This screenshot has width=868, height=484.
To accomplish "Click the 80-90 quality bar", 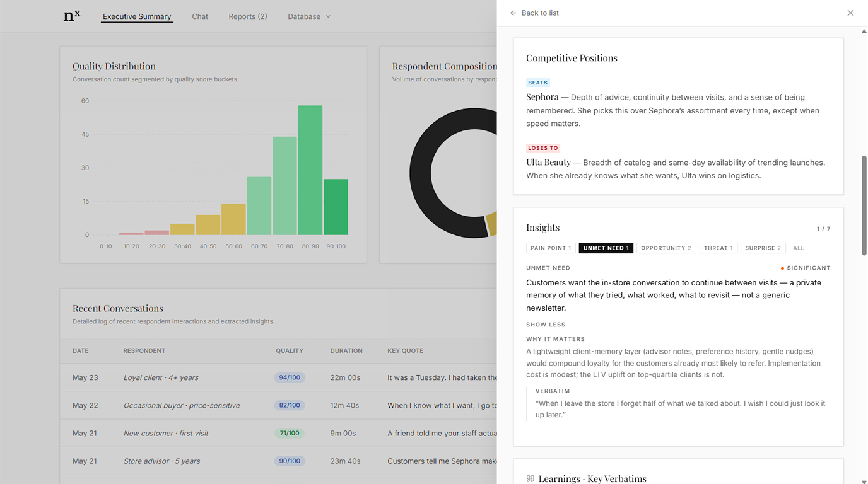I will (310, 170).
